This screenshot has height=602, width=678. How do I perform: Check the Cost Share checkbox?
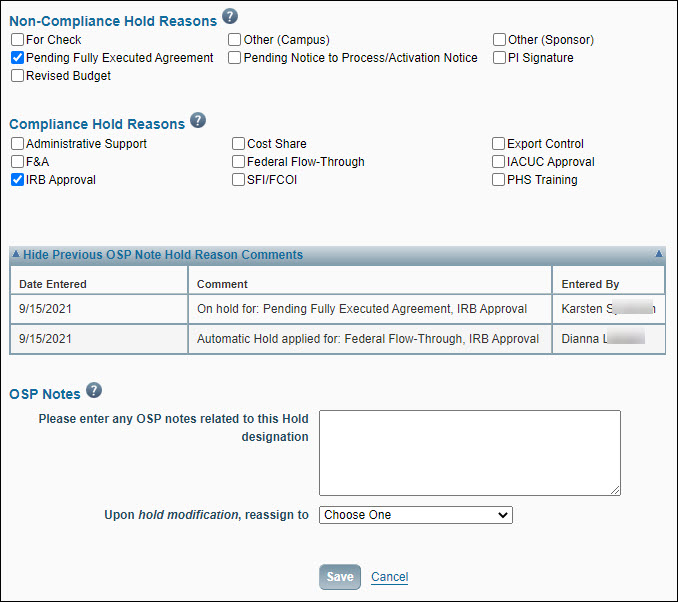tap(239, 144)
